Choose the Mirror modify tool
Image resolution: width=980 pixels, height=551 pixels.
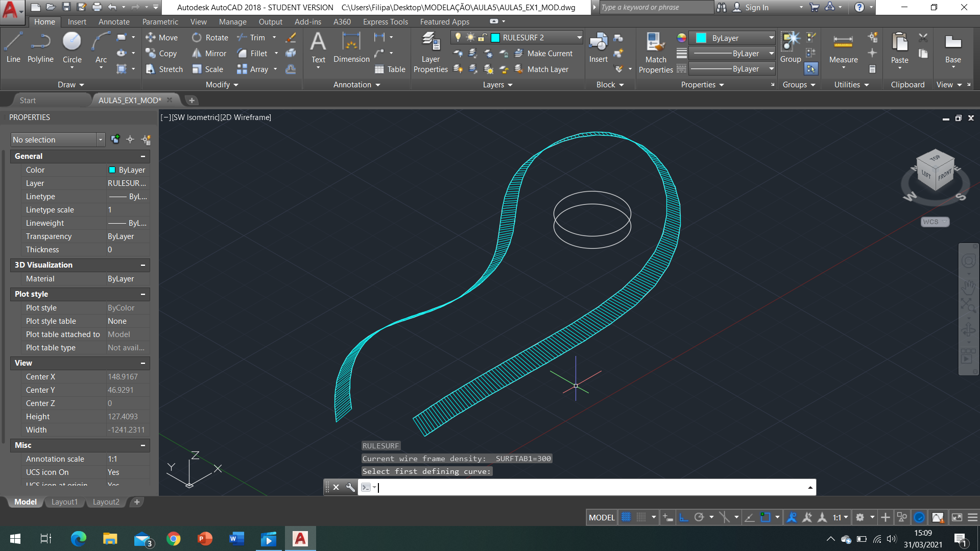click(x=209, y=54)
